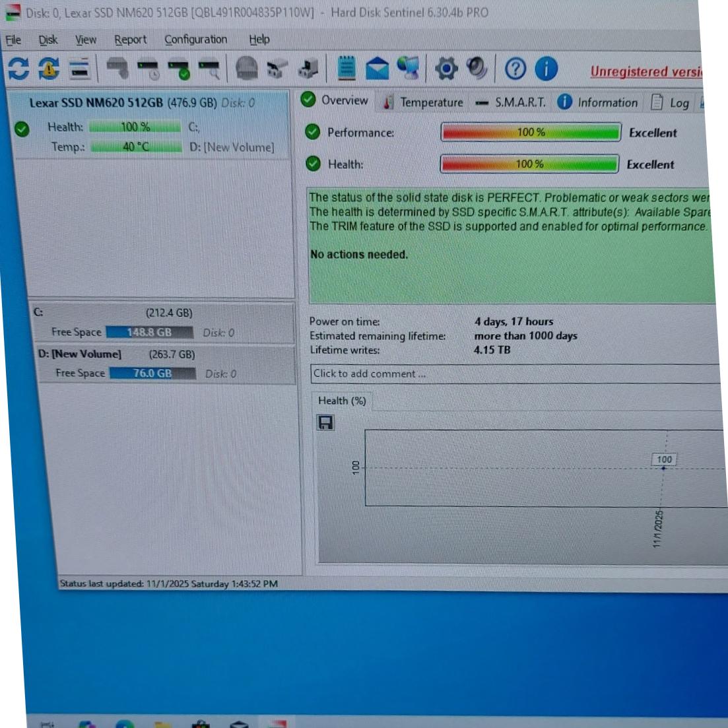
Task: Click the speaker sound toolbar icon
Action: 476,68
